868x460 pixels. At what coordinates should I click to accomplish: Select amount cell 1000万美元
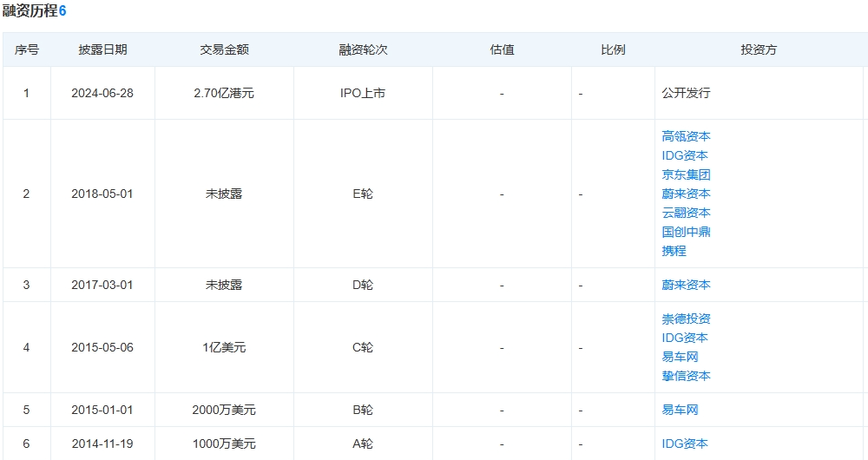click(224, 444)
